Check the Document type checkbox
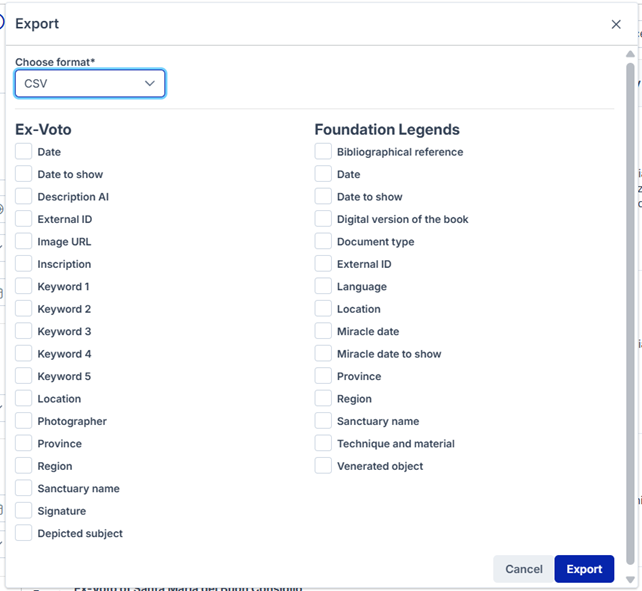The image size is (642, 591). pyautogui.click(x=323, y=242)
